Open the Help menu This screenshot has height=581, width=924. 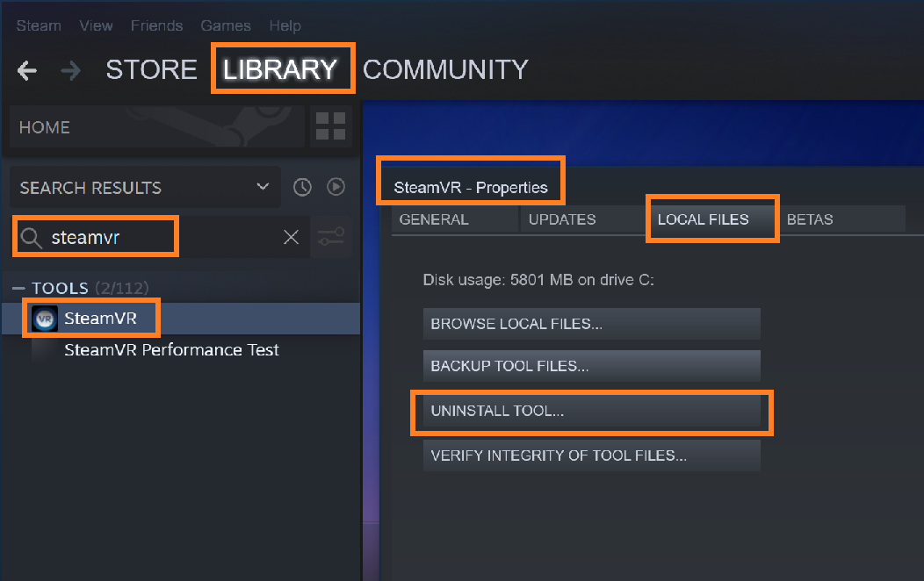285,26
